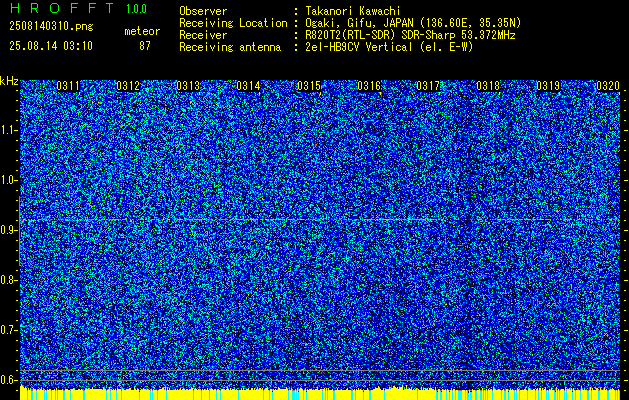Click the 0315 time marker
Image resolution: width=629 pixels, height=400 pixels.
coord(309,86)
